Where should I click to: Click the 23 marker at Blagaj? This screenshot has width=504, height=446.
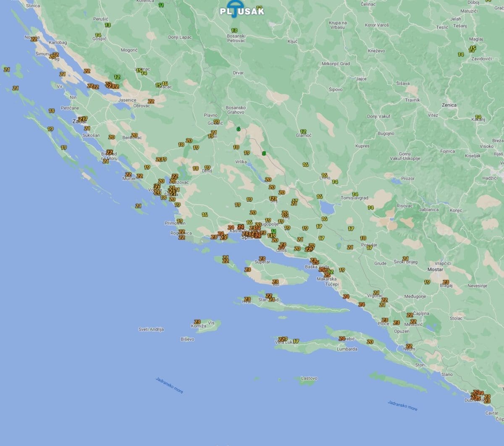(446, 282)
